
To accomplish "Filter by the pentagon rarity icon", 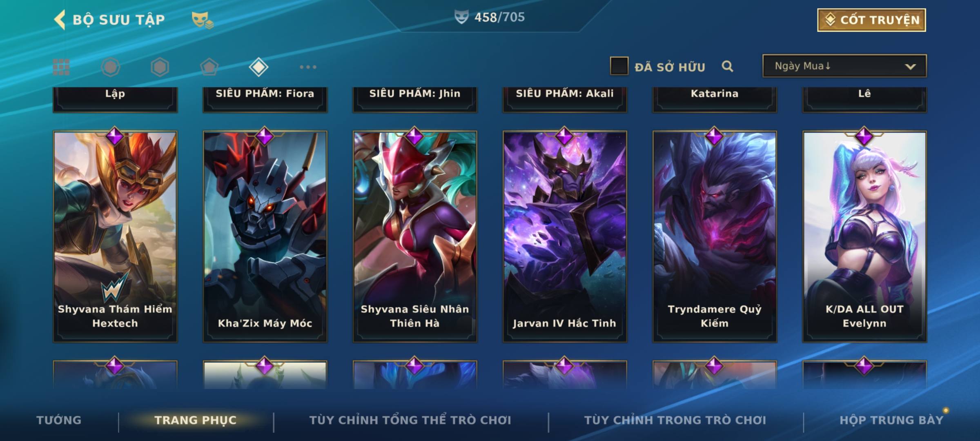I will tap(209, 67).
